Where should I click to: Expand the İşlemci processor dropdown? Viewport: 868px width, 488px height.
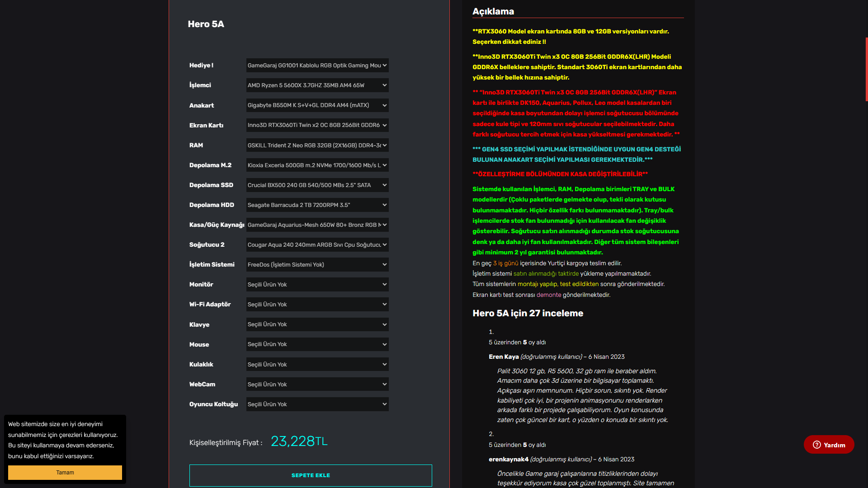pyautogui.click(x=317, y=85)
